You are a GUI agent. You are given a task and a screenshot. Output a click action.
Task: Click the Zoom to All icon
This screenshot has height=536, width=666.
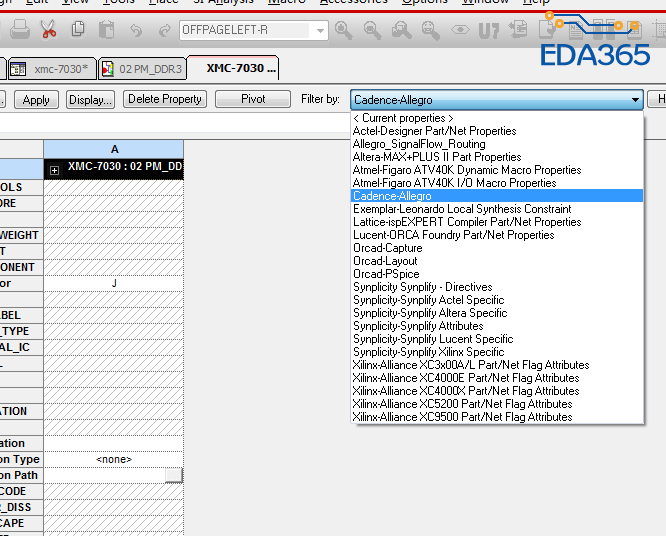(430, 30)
